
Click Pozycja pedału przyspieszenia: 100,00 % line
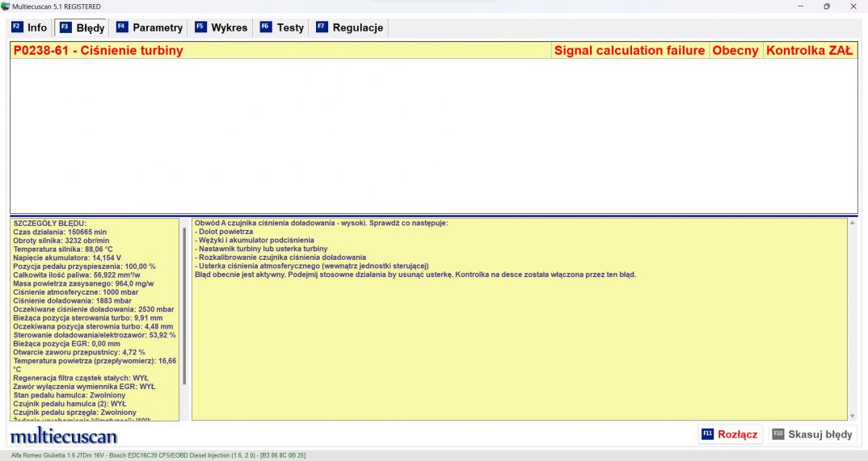point(84,266)
